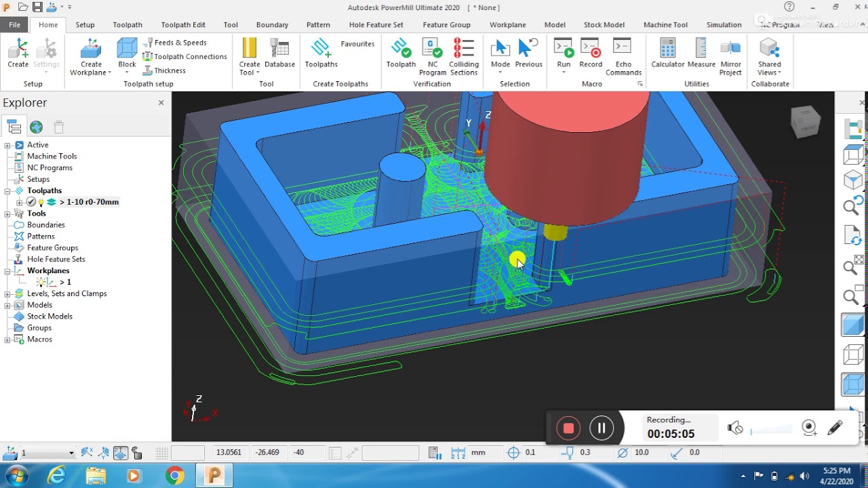Image resolution: width=868 pixels, height=488 pixels.
Task: Pause the screen recording
Action: (601, 428)
